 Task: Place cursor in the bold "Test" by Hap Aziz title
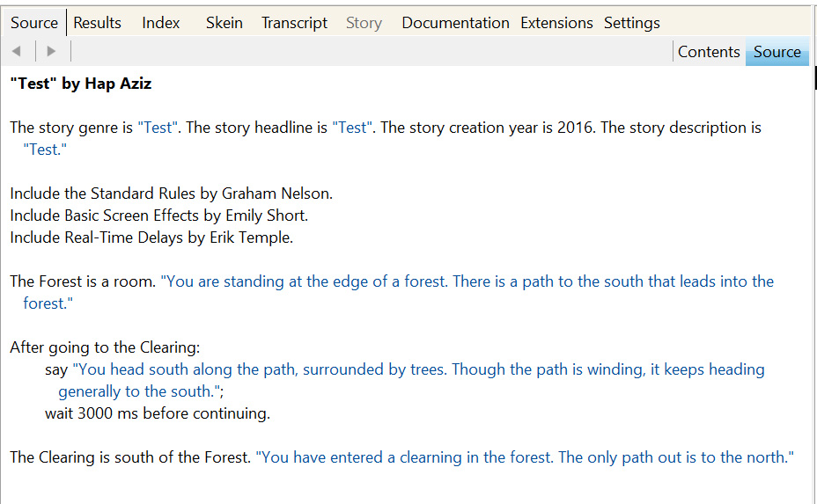tap(81, 84)
